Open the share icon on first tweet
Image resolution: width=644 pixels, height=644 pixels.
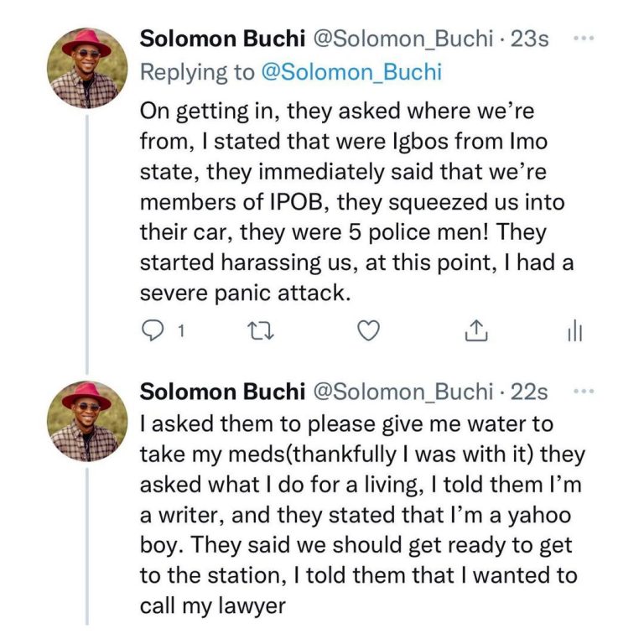476,332
